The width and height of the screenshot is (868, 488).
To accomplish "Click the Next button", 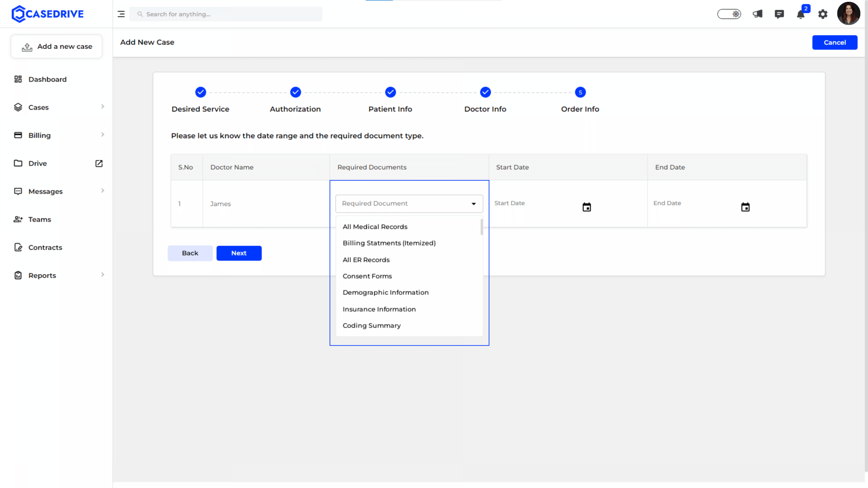I will [239, 253].
